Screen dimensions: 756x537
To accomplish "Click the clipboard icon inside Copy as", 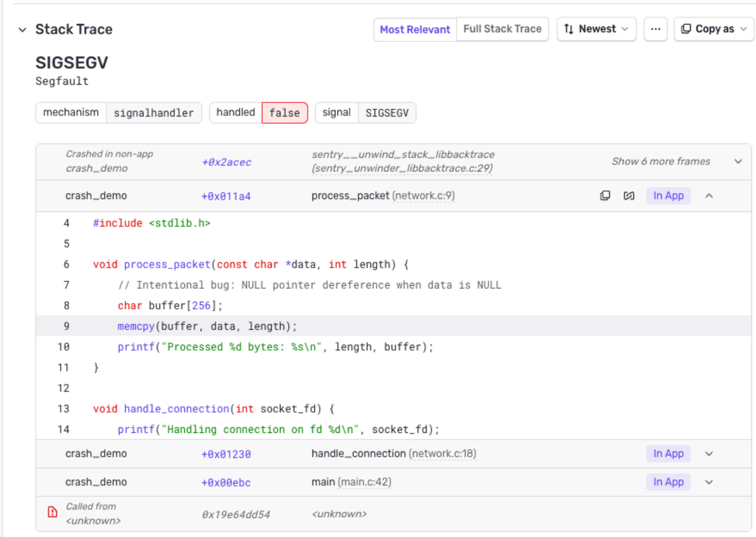I will point(685,29).
